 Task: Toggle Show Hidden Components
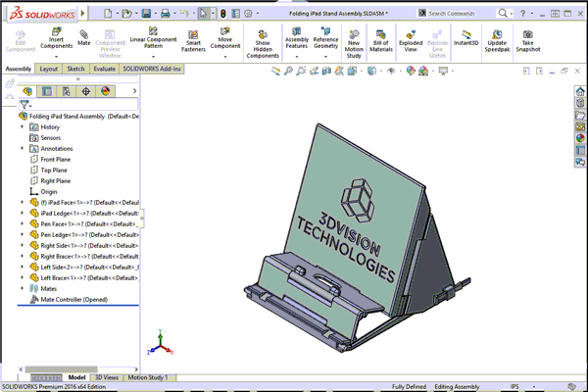click(x=262, y=40)
